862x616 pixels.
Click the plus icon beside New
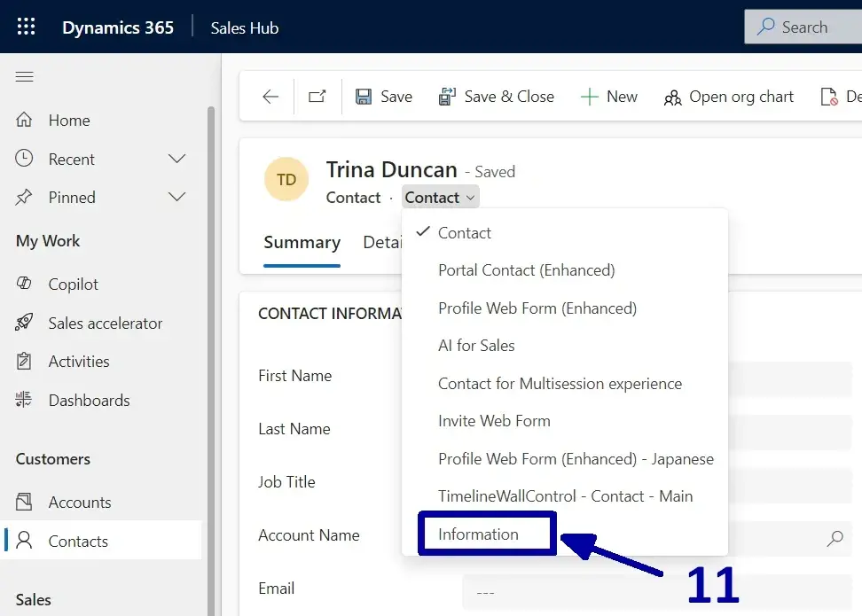[x=590, y=97]
